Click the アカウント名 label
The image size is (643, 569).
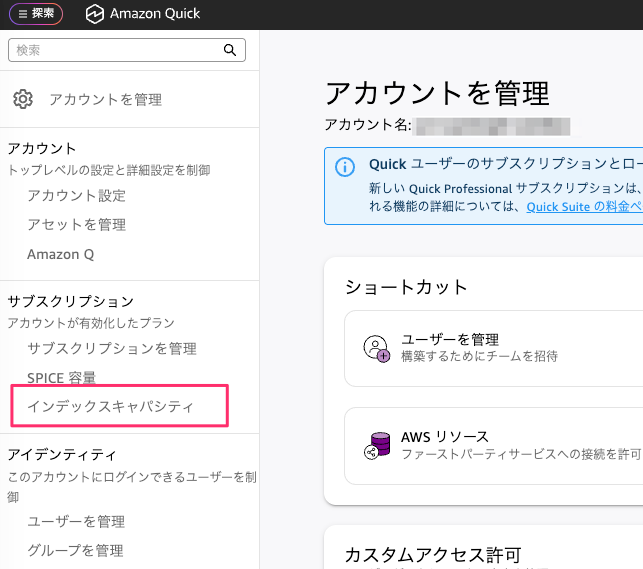tap(368, 124)
